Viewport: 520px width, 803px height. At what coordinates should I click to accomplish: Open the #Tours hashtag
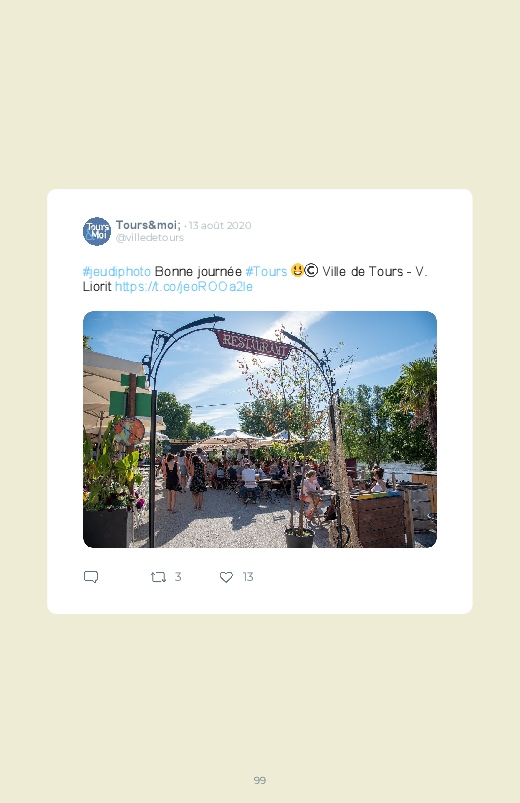coord(266,271)
